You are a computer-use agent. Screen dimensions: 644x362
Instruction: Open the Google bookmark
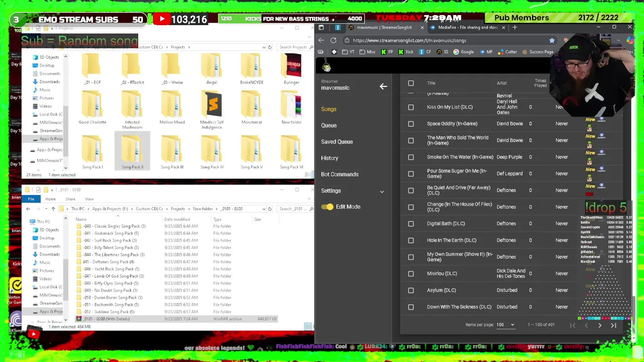point(463,52)
